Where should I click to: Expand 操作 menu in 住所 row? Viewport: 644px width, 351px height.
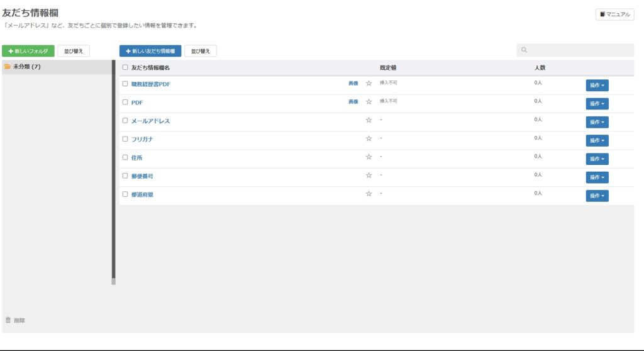597,159
